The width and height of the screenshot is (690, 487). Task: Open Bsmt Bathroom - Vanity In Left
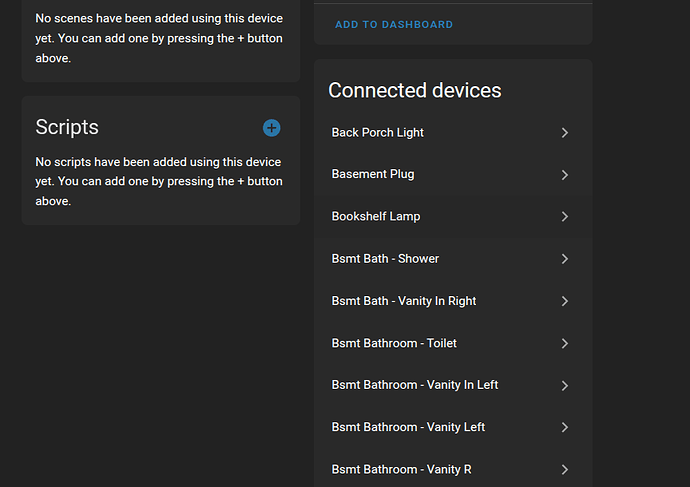click(x=453, y=385)
